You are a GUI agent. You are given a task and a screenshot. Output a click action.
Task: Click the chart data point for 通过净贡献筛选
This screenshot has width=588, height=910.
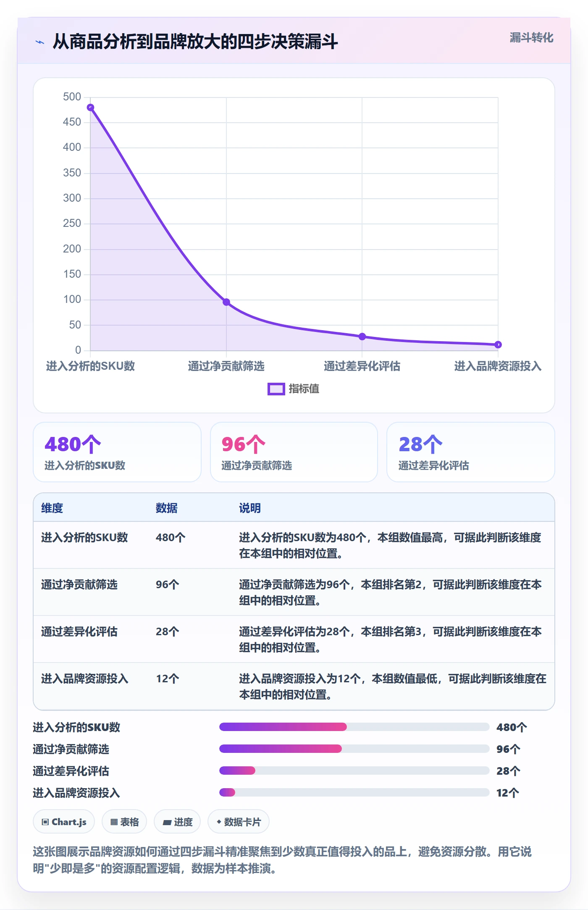226,302
